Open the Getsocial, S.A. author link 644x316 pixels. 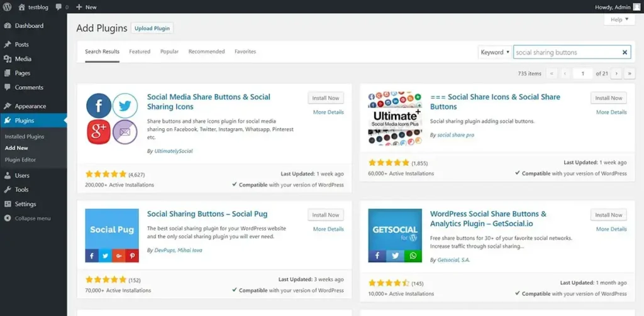click(453, 260)
